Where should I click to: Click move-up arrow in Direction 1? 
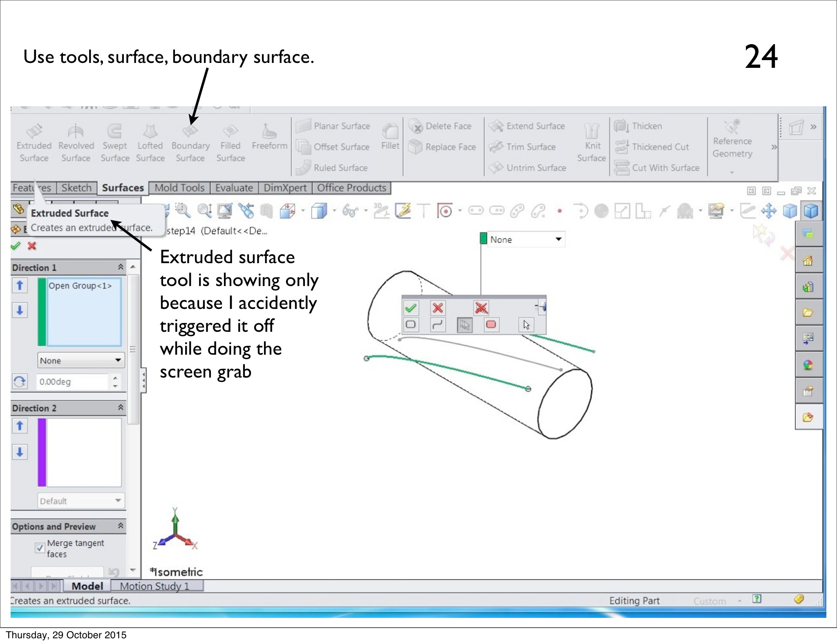[20, 285]
